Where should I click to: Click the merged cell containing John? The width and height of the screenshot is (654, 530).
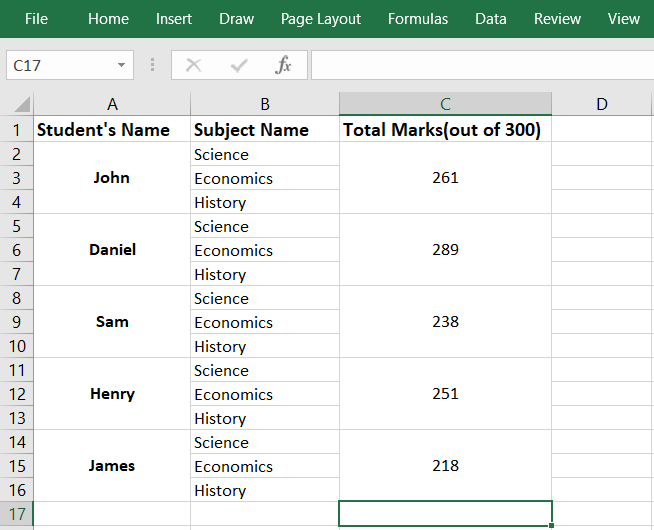[x=112, y=178]
